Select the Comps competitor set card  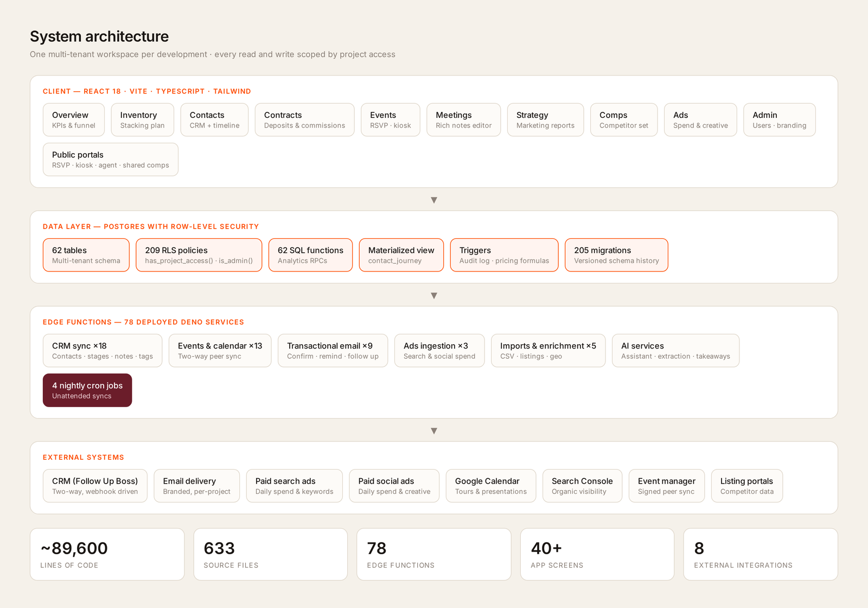[624, 120]
